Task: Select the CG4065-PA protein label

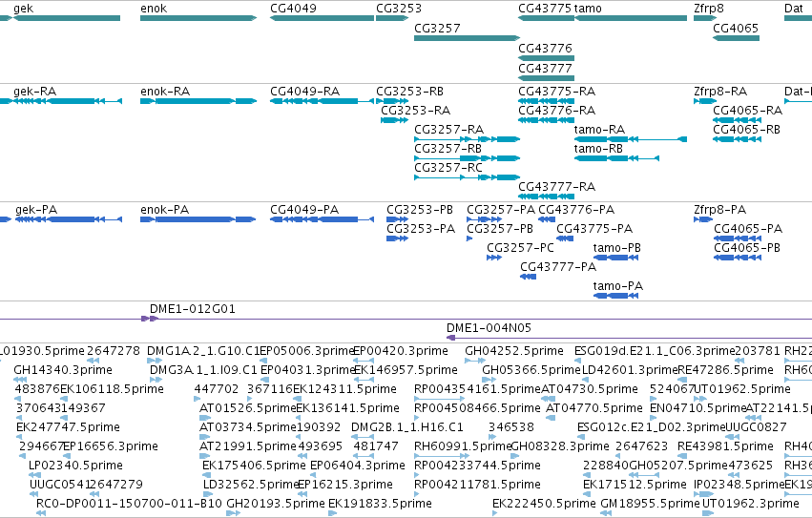Action: pos(748,229)
